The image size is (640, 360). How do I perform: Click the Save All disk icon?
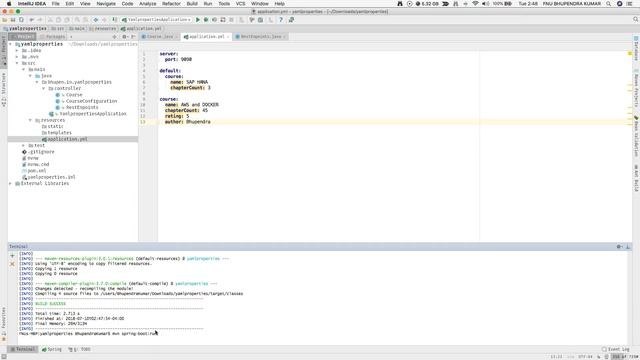[x=13, y=20]
